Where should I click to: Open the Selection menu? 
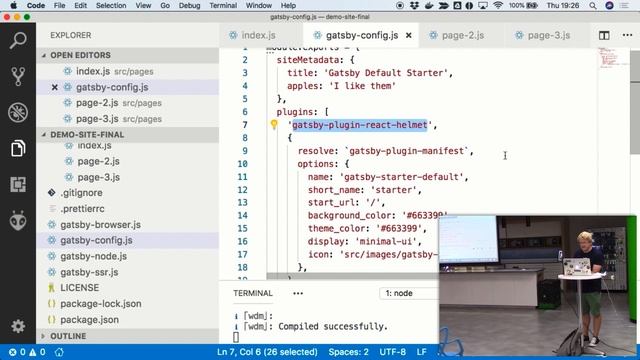(x=111, y=5)
